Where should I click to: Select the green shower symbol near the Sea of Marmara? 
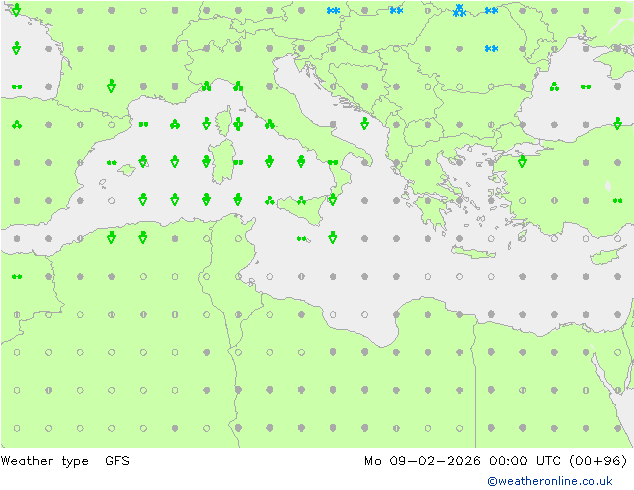click(522, 161)
